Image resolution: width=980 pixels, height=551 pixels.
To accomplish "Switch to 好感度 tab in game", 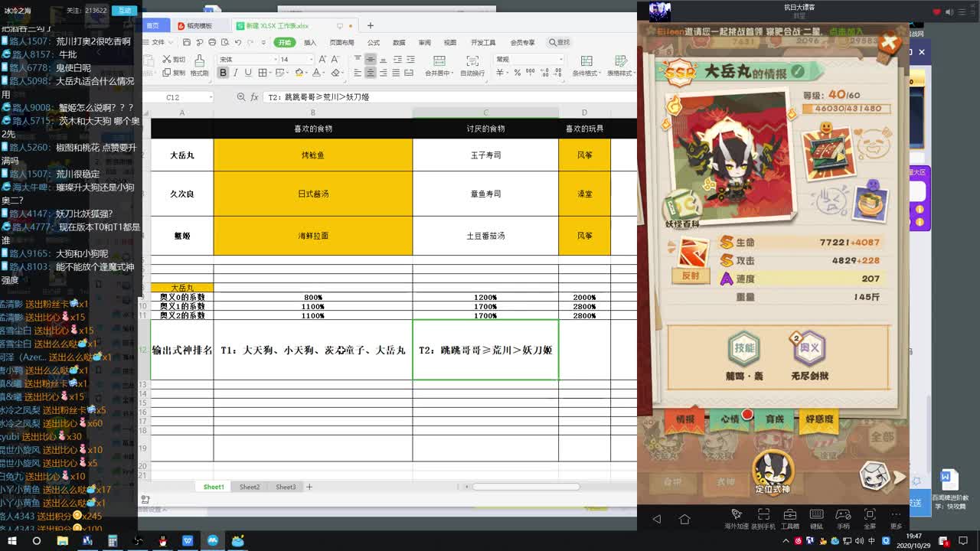I will (819, 419).
